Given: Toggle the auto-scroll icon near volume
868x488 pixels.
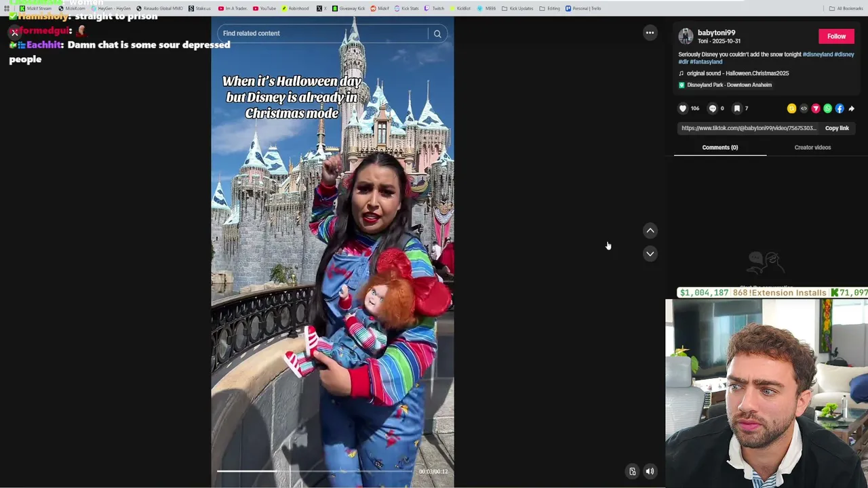Looking at the screenshot, I should [x=632, y=471].
